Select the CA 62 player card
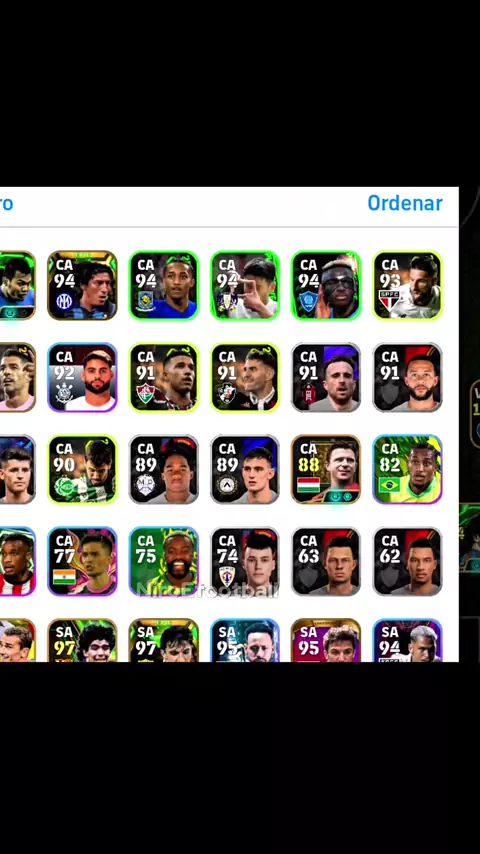Viewport: 480px width, 854px height. click(408, 562)
